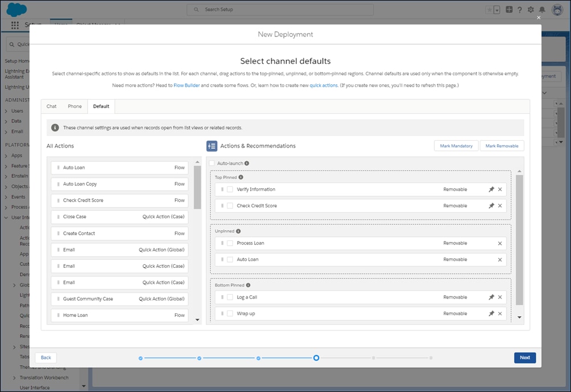Open the Setup gear icon
This screenshot has width=571, height=392.
pos(531,10)
